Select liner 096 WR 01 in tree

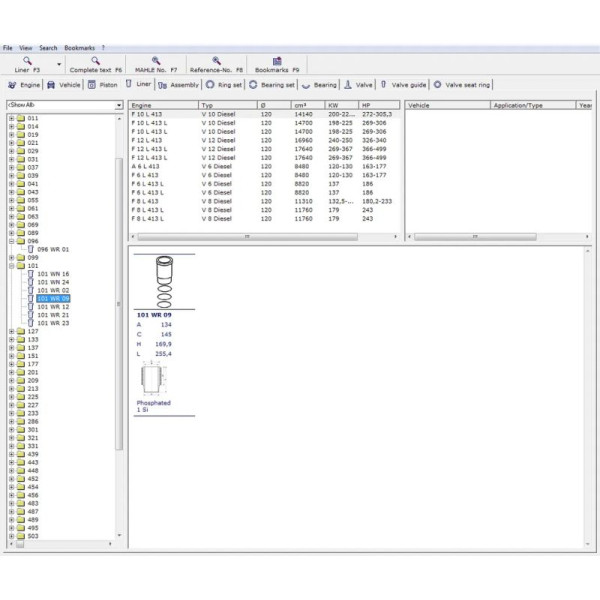pyautogui.click(x=53, y=249)
